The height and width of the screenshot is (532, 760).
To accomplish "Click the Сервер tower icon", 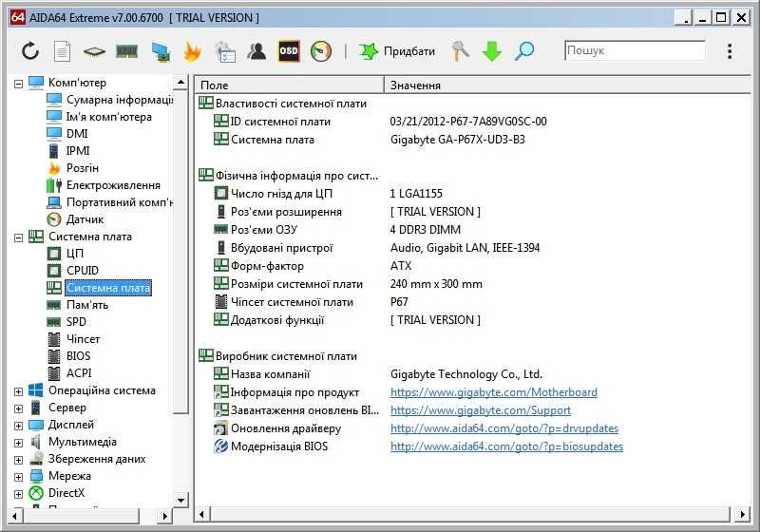I will (x=35, y=408).
